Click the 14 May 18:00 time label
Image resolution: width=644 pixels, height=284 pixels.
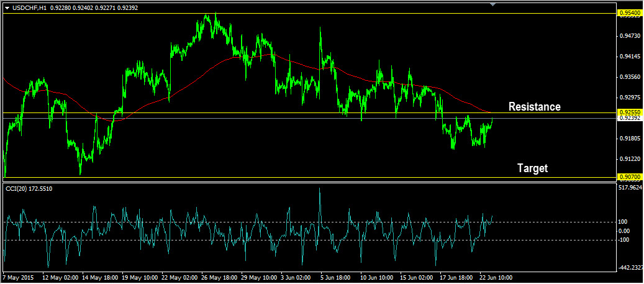coord(99,277)
